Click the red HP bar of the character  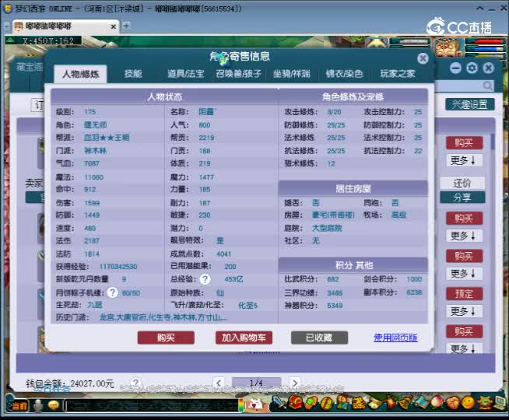click(x=485, y=41)
